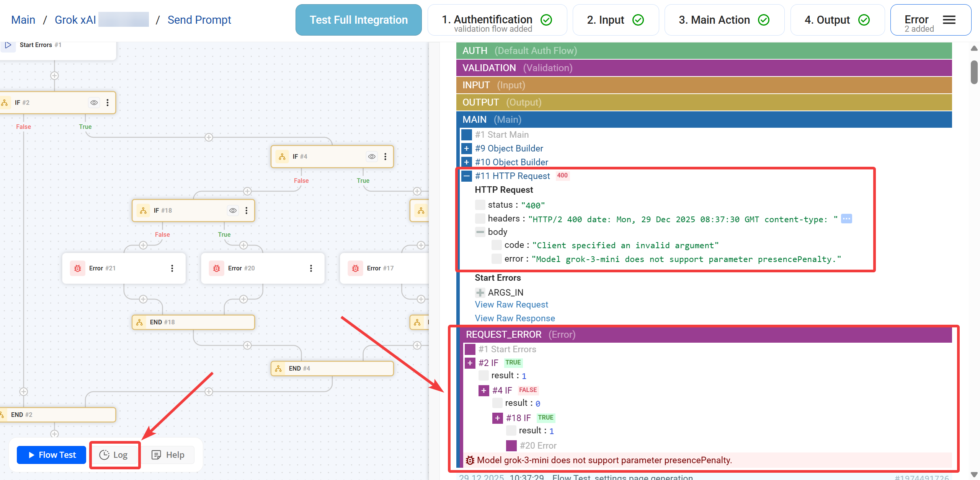Open three-dot menu on IF #4 node
Viewport: 980px width, 480px height.
coord(385,156)
